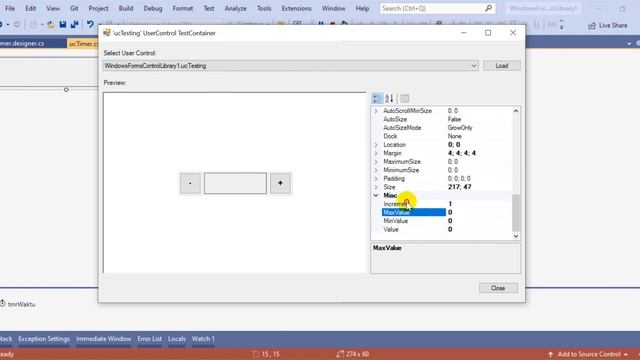Open the Immediate Window tab
The width and height of the screenshot is (640, 360).
pyautogui.click(x=104, y=339)
